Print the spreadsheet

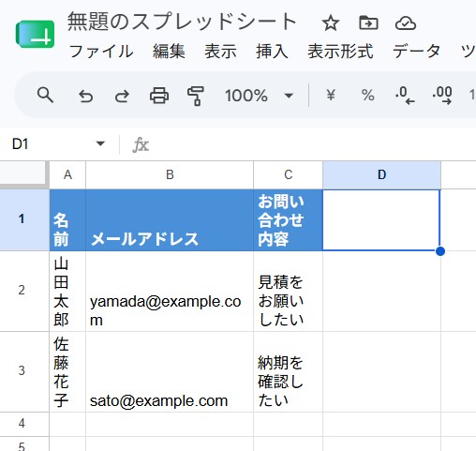(x=159, y=96)
